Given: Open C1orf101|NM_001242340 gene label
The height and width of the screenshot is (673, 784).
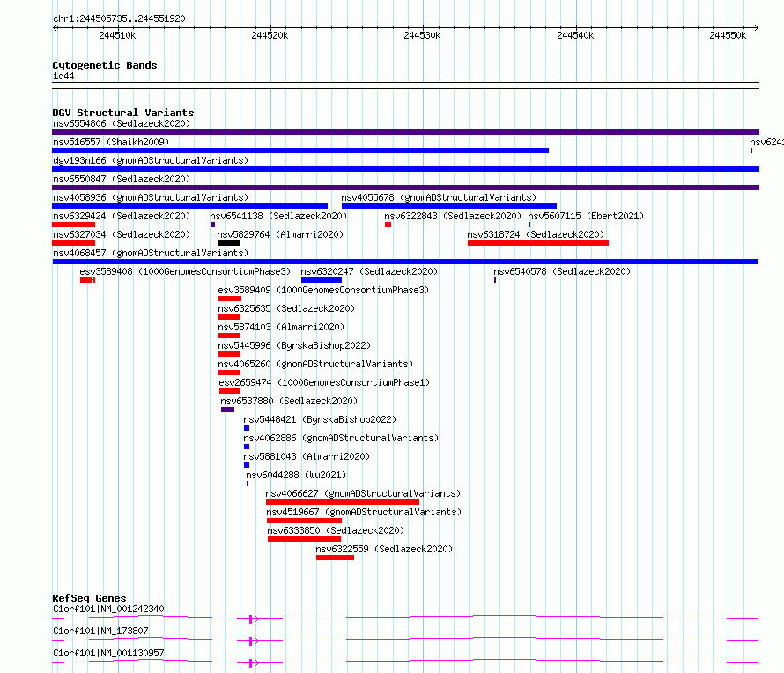Looking at the screenshot, I should tap(108, 609).
